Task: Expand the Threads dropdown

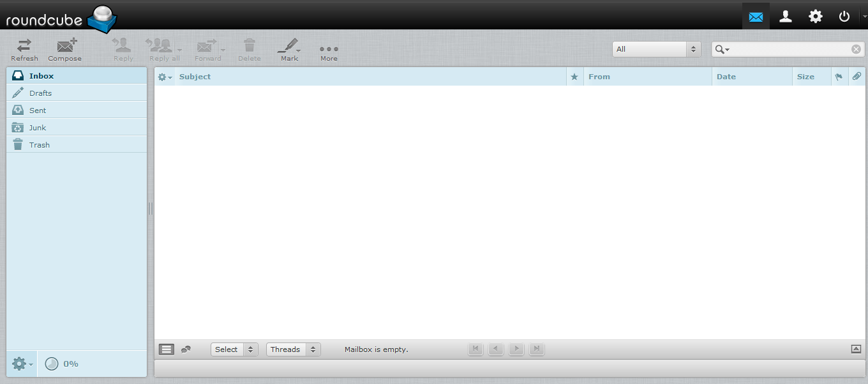Action: click(x=293, y=349)
